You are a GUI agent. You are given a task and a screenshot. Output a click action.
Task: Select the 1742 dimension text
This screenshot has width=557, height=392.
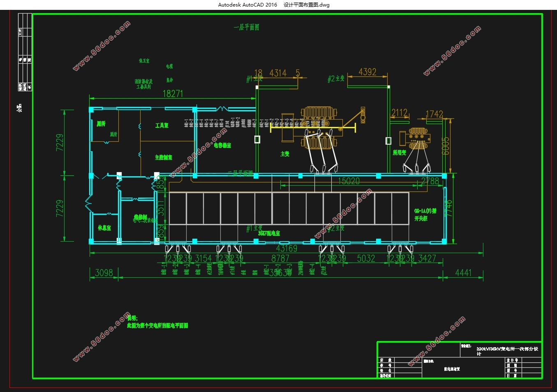point(435,114)
